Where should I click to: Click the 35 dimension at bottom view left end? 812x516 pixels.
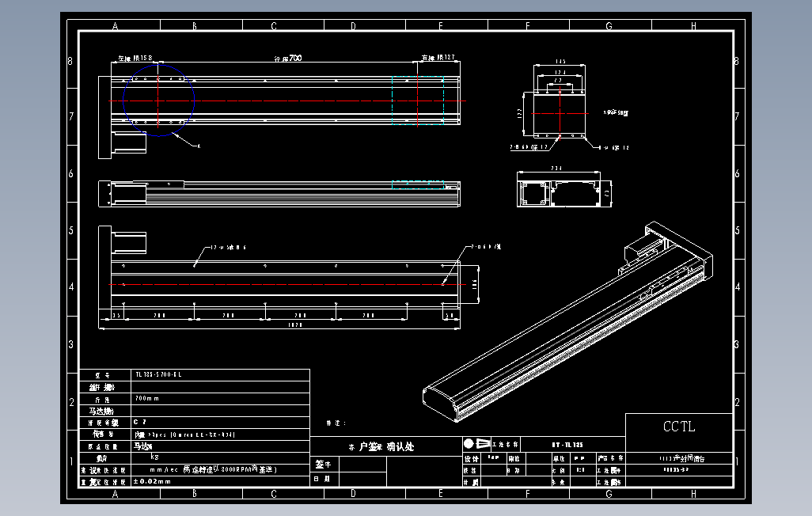click(116, 315)
